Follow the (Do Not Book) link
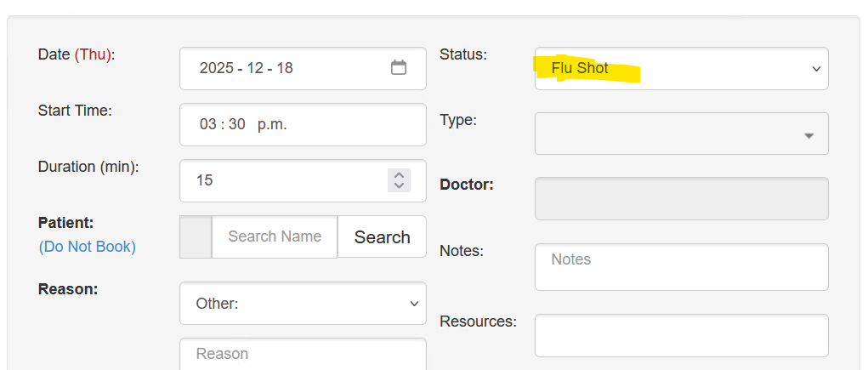The image size is (868, 370). [87, 247]
